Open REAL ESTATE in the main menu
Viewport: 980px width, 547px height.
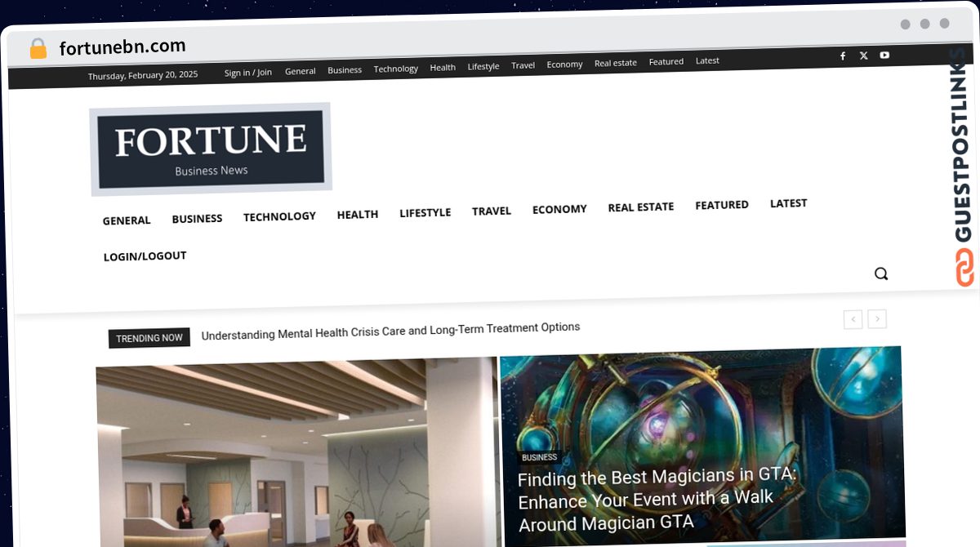point(641,207)
